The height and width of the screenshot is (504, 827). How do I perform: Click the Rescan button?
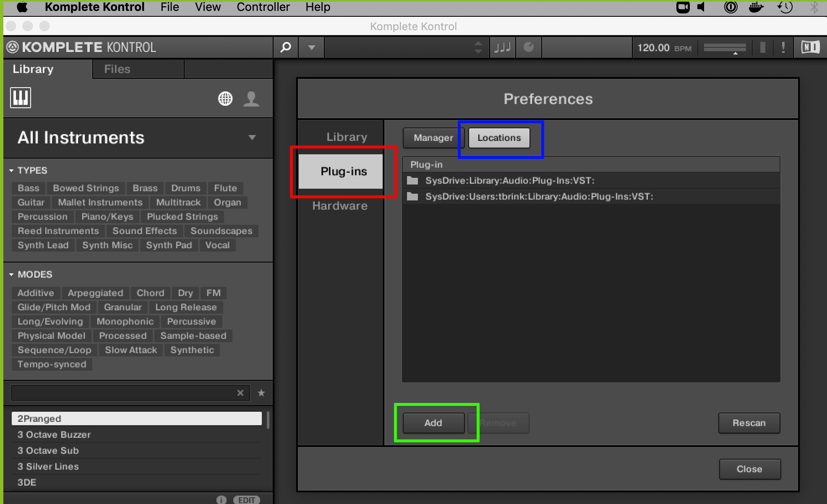point(749,423)
